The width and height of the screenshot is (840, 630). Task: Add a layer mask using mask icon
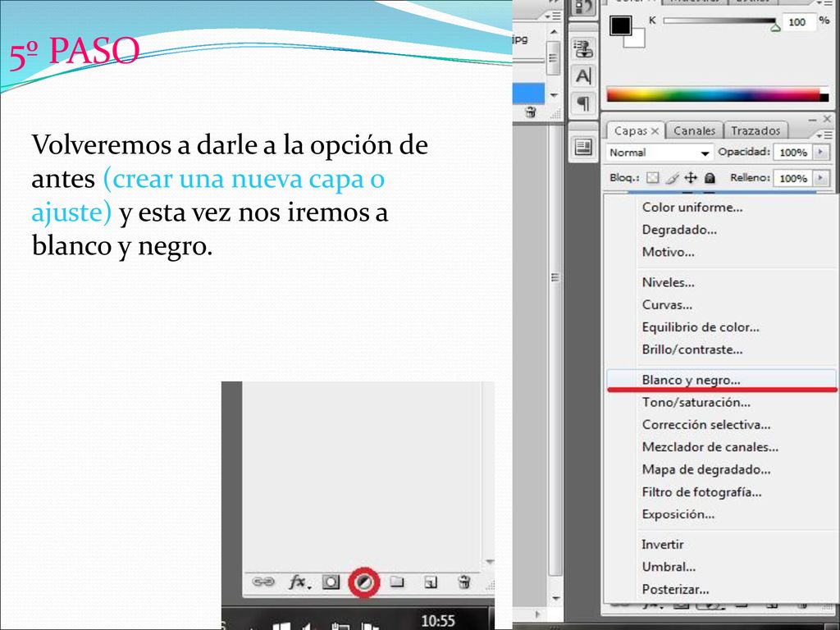(331, 582)
